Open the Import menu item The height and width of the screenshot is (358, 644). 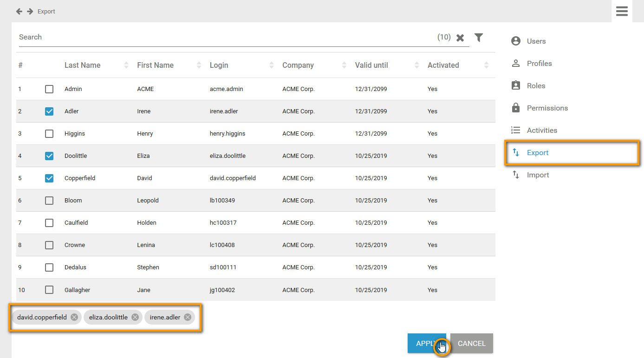(x=538, y=175)
